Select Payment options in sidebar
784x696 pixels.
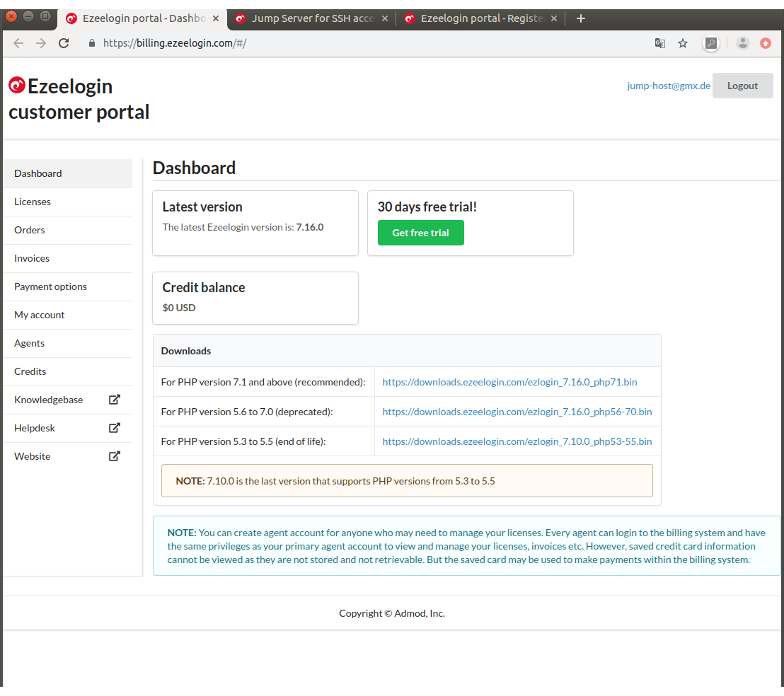pos(50,286)
